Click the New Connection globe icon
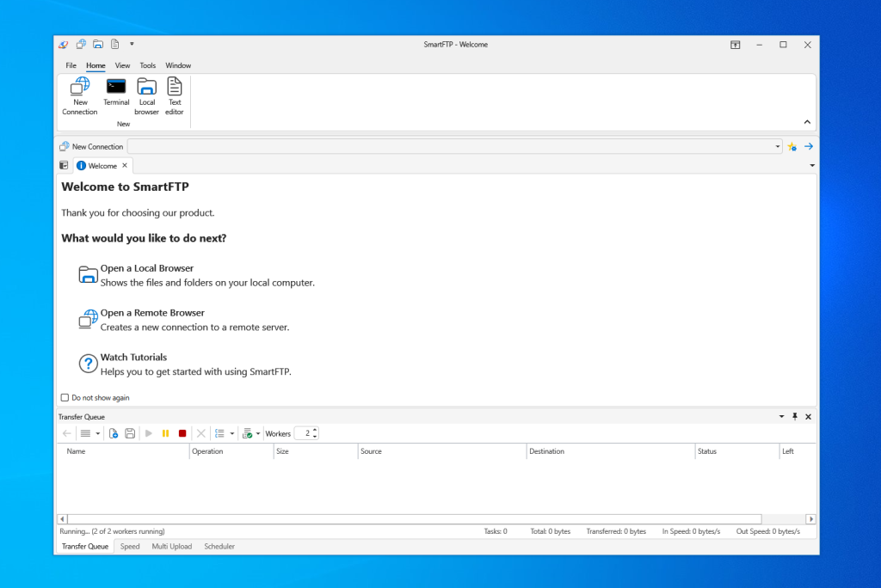Screen dimensions: 881x588 [80, 89]
